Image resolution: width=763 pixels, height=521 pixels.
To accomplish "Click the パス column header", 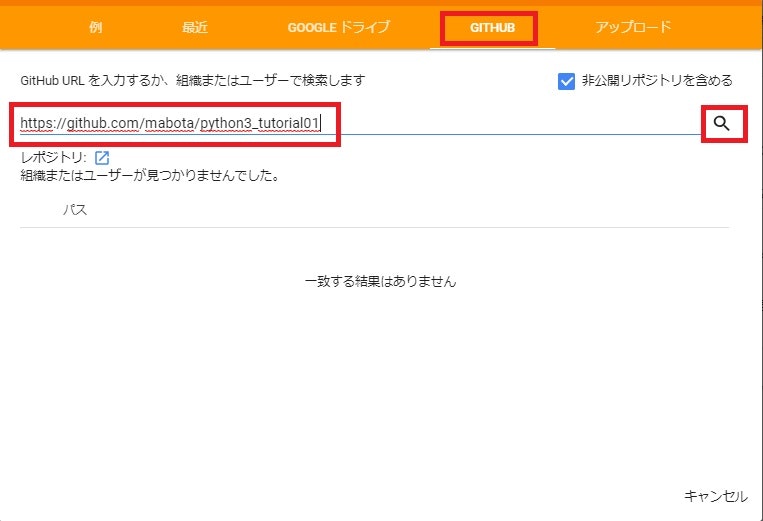I will (x=75, y=210).
